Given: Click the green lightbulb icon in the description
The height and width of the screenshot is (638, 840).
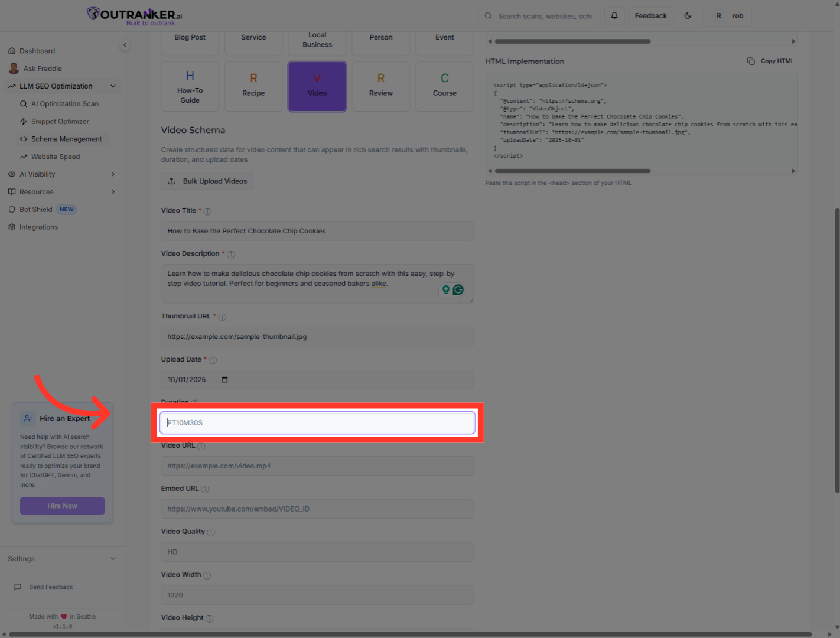Looking at the screenshot, I should point(446,289).
